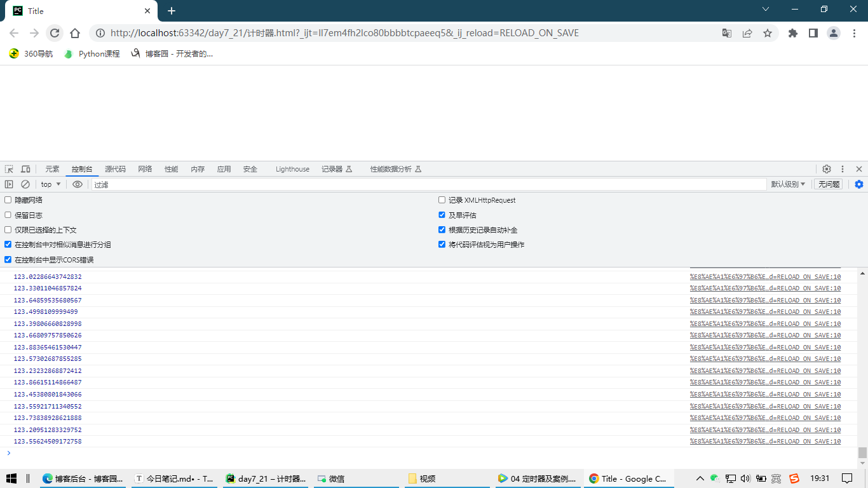Screen dimensions: 868x488
Task: Open the Python课程 bookmark
Action: click(92, 54)
